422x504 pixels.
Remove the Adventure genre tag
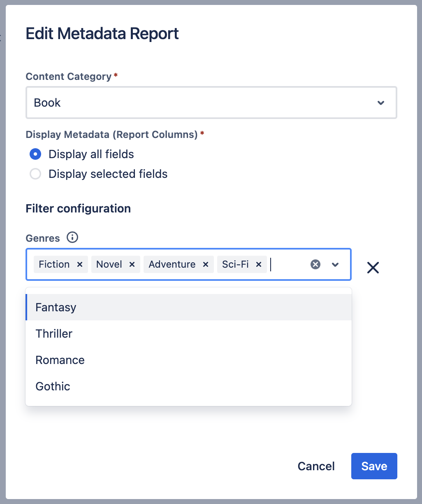(x=206, y=264)
